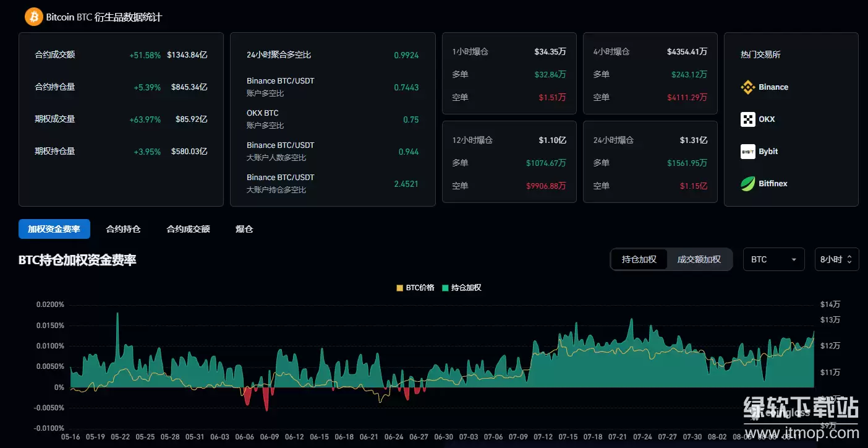Open the 8小时 interval dropdown
Image resolution: width=868 pixels, height=448 pixels.
(x=836, y=259)
